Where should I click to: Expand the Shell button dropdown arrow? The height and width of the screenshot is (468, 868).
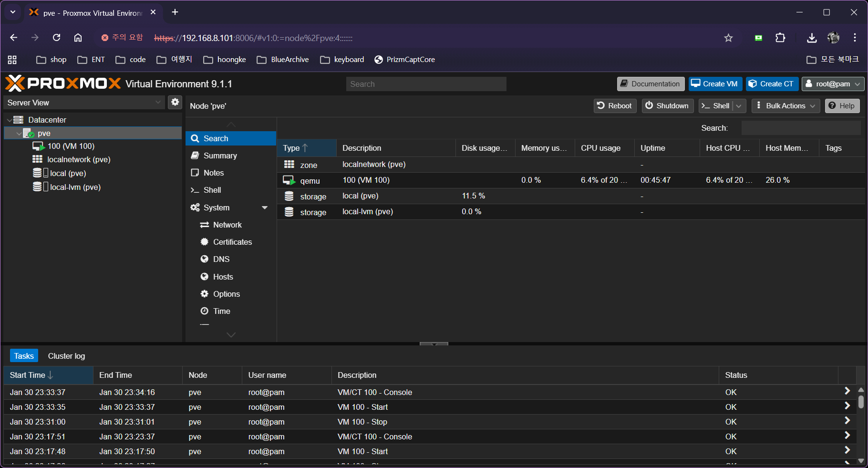point(739,106)
